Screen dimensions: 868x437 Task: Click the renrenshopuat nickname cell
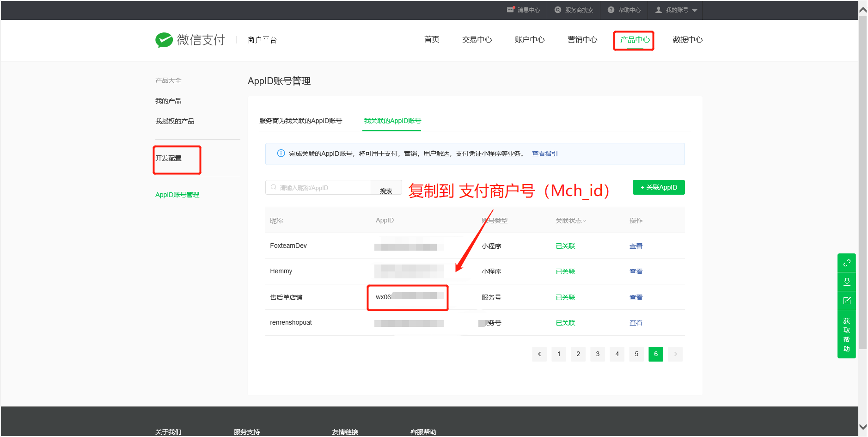[291, 322]
